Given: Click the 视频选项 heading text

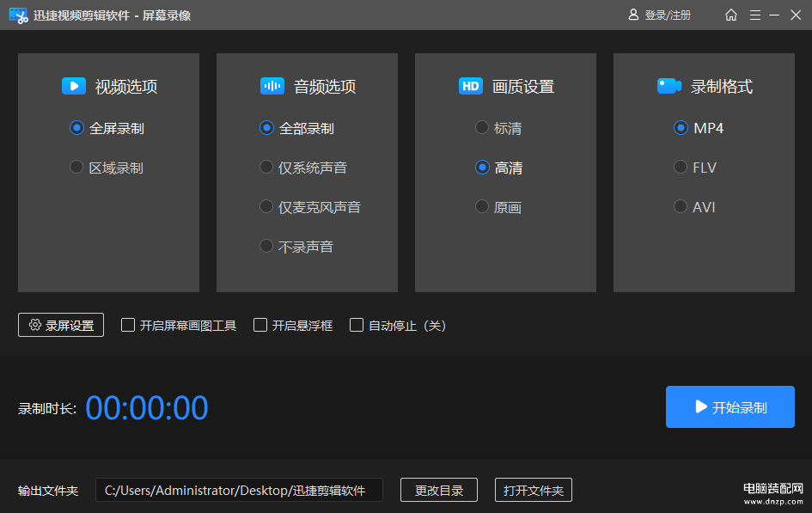Looking at the screenshot, I should tap(126, 87).
